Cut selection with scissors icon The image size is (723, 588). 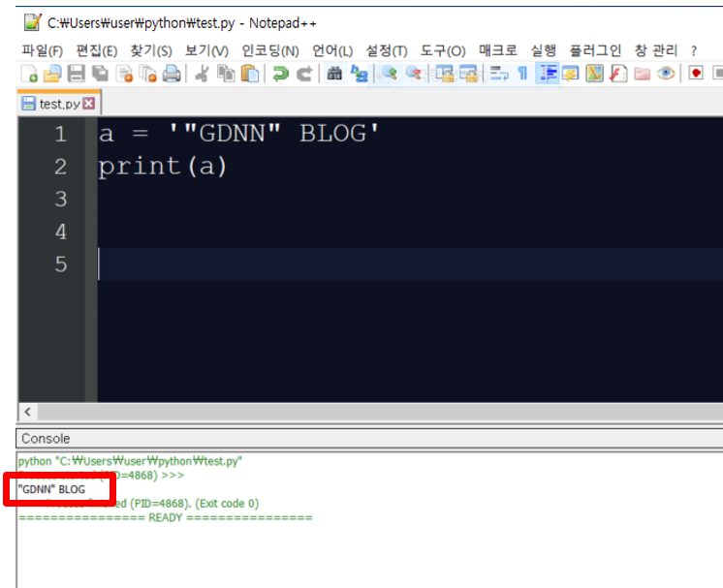[202, 74]
